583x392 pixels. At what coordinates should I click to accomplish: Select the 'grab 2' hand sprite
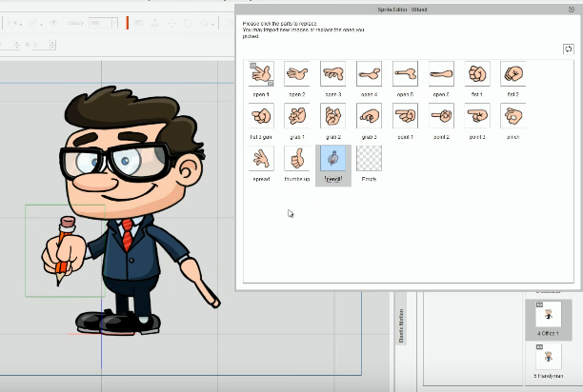[333, 116]
